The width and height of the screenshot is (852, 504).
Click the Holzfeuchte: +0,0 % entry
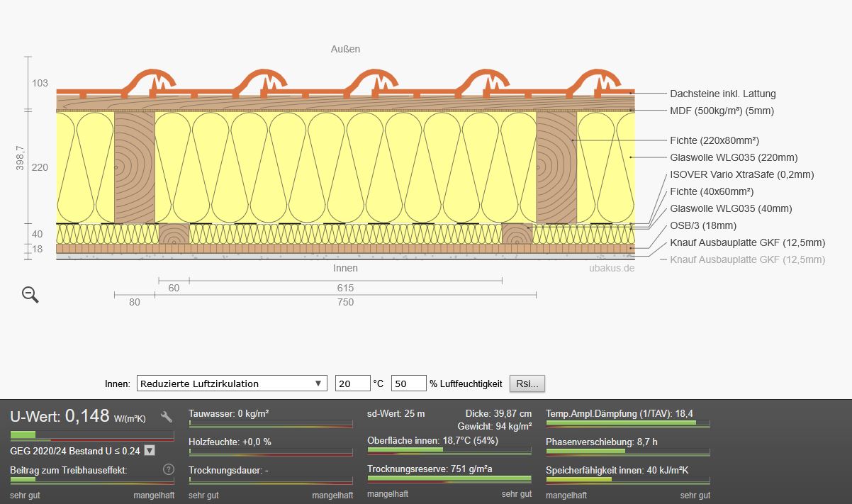point(230,442)
